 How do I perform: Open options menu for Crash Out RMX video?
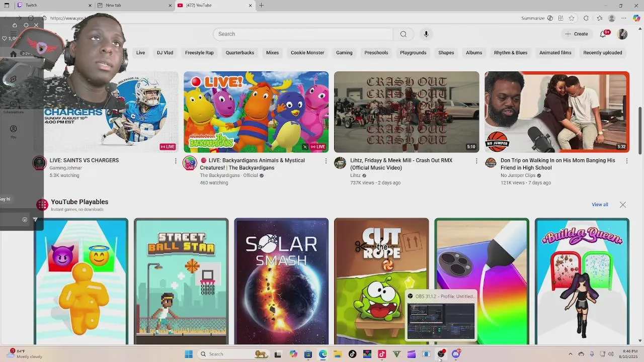click(x=476, y=161)
